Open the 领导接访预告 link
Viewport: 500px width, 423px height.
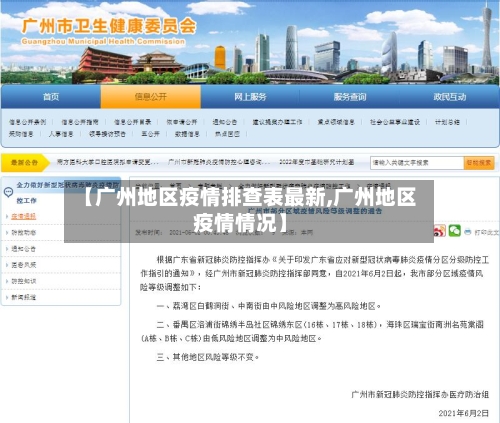[107, 134]
